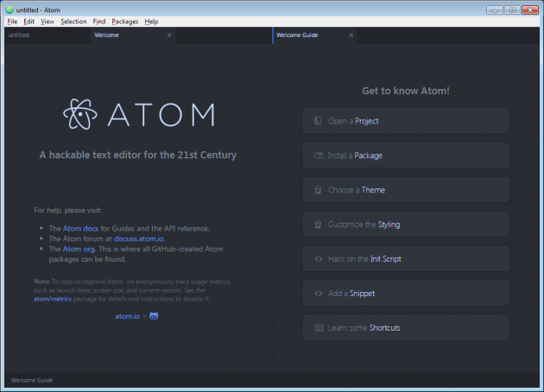Open the discuss.atom.io forum link

(139, 238)
